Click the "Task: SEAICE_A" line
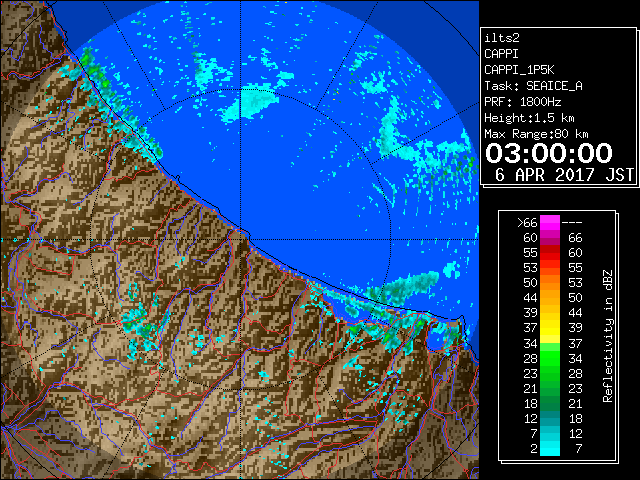This screenshot has width=640, height=480. click(x=533, y=86)
